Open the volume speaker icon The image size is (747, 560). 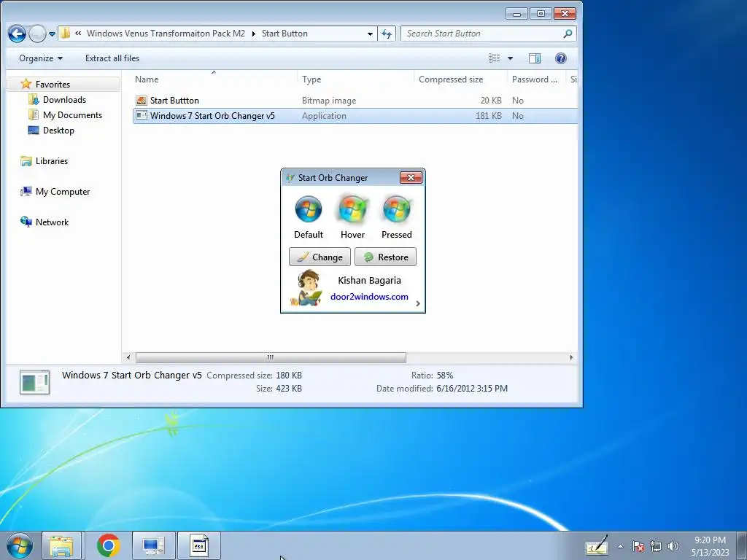pos(673,547)
